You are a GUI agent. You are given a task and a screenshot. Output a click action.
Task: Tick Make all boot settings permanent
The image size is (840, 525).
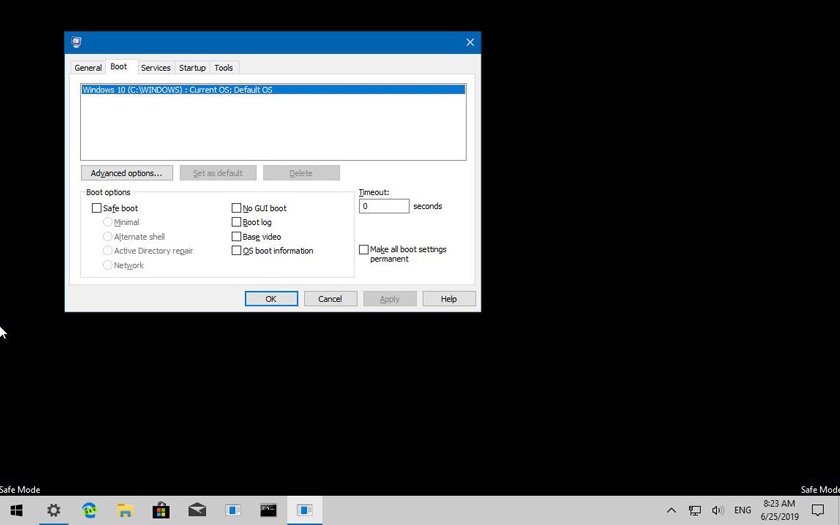point(364,249)
